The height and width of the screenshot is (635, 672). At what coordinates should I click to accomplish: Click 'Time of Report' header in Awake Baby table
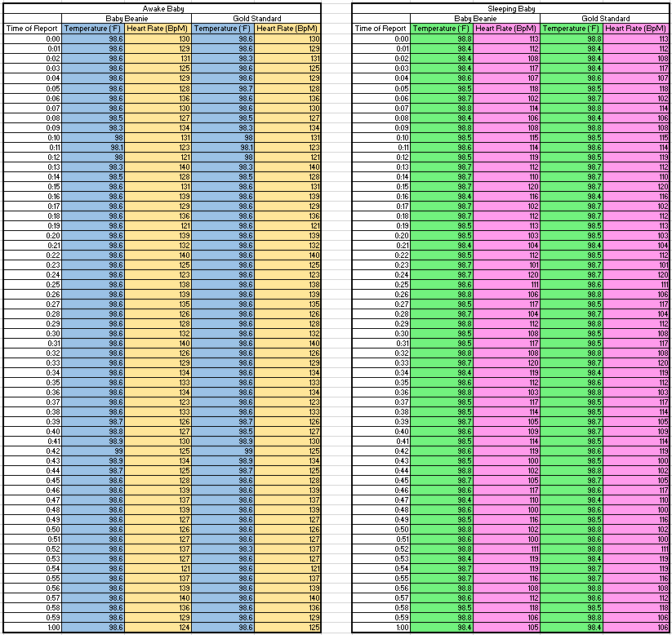[33, 29]
